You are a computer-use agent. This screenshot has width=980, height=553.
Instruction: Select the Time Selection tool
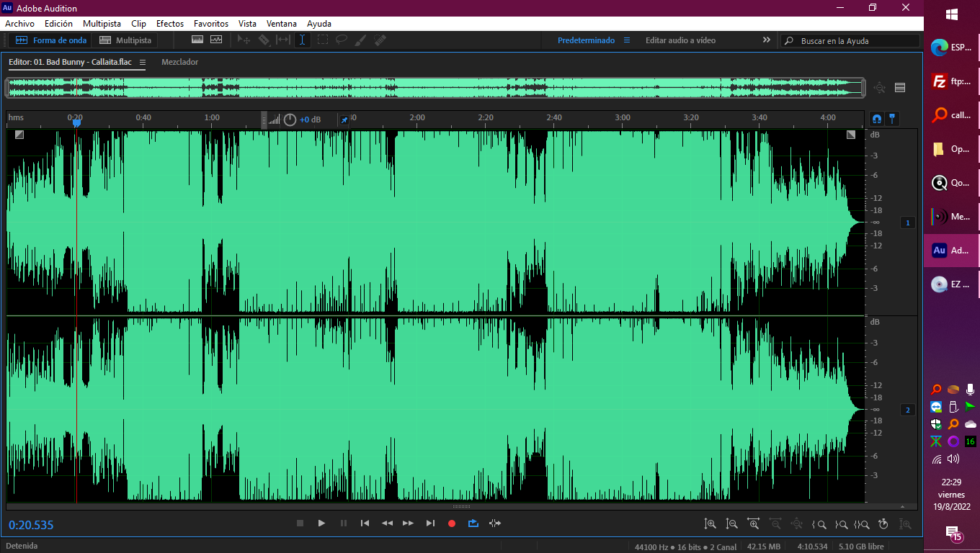click(303, 40)
